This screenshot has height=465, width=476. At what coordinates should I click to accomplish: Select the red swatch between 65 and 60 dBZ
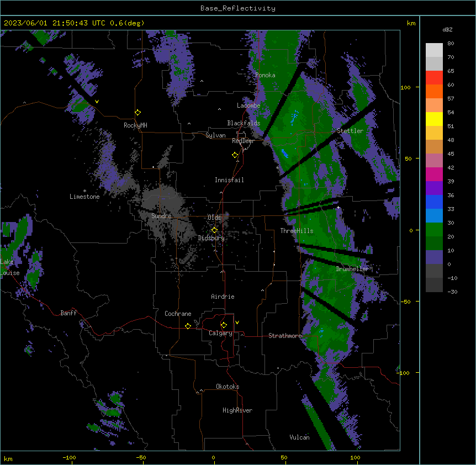click(434, 78)
